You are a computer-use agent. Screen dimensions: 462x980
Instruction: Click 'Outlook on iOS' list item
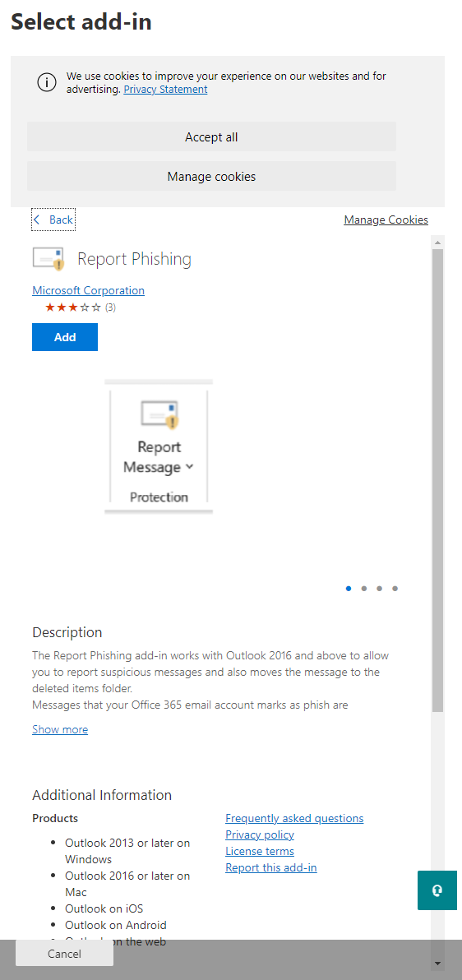(104, 908)
